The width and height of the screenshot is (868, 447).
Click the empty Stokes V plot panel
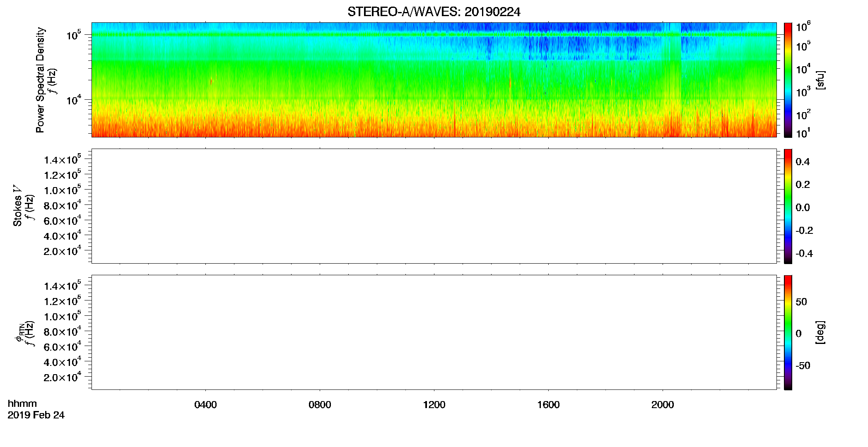[434, 206]
